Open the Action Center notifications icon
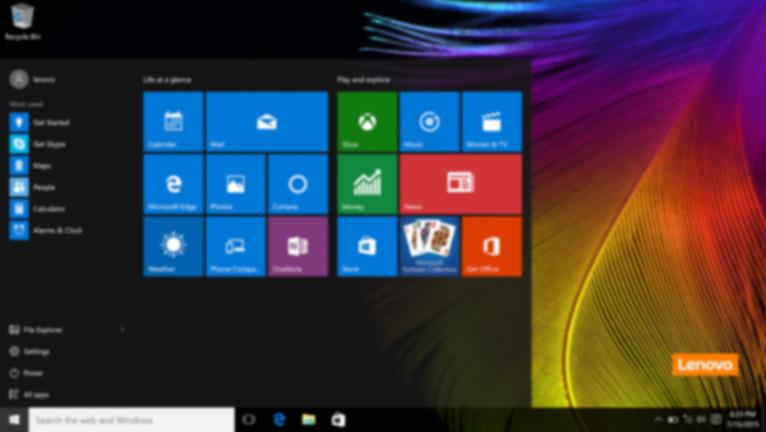This screenshot has height=432, width=766. tap(716, 419)
